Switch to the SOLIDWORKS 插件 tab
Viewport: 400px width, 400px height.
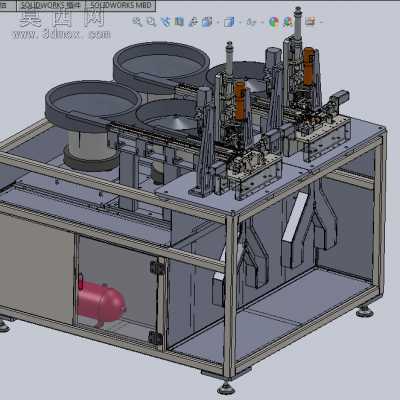click(51, 5)
